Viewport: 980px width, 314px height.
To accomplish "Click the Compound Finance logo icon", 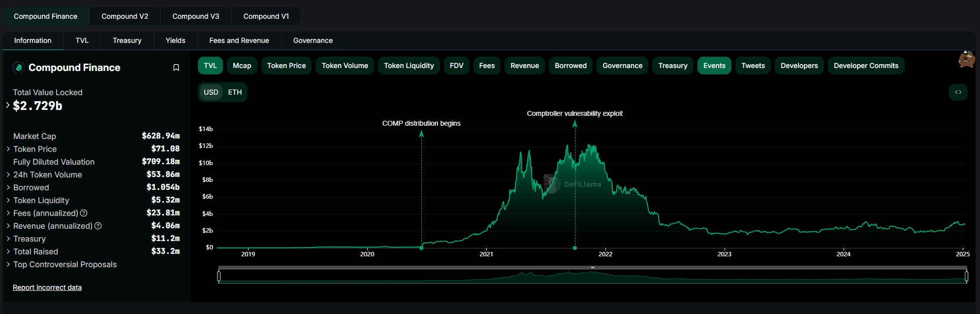I will click(x=19, y=68).
